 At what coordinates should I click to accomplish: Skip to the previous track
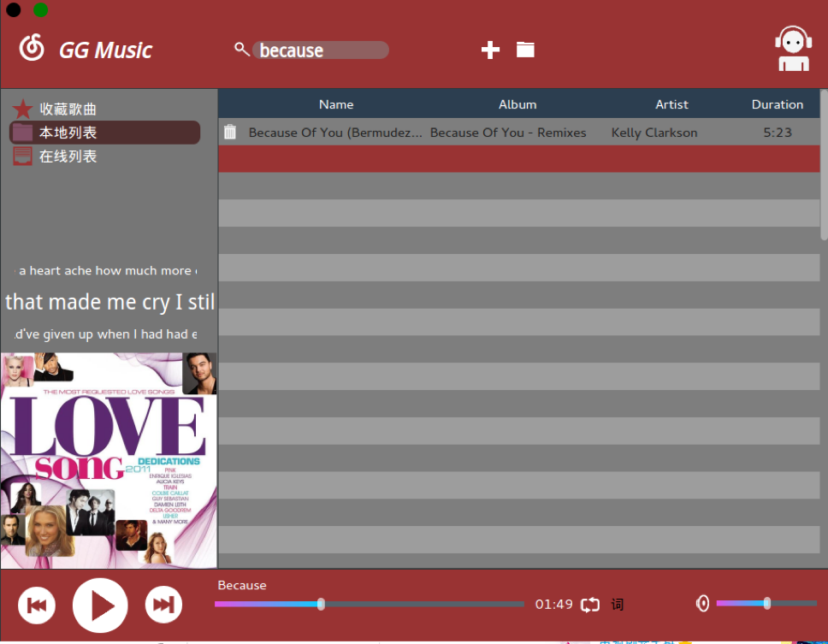tap(37, 605)
